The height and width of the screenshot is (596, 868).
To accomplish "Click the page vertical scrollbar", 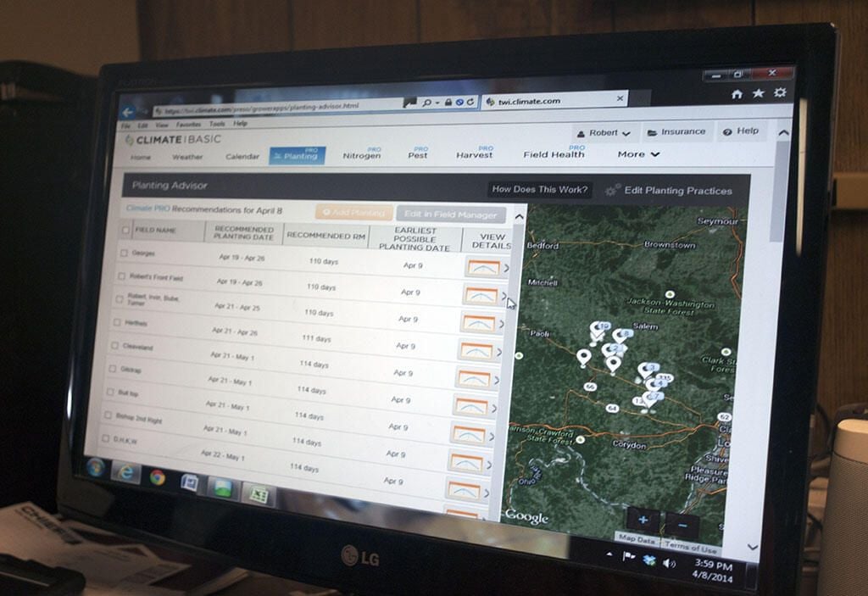I will pos(779,191).
